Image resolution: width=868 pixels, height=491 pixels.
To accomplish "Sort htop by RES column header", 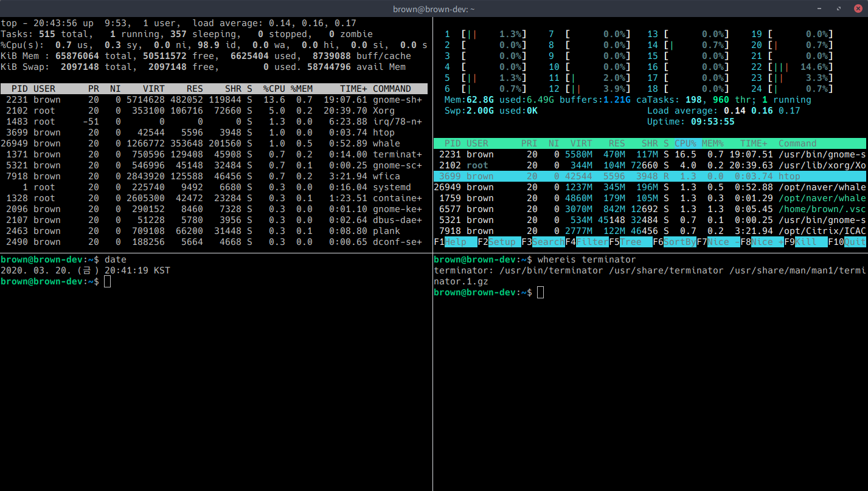I will [617, 143].
